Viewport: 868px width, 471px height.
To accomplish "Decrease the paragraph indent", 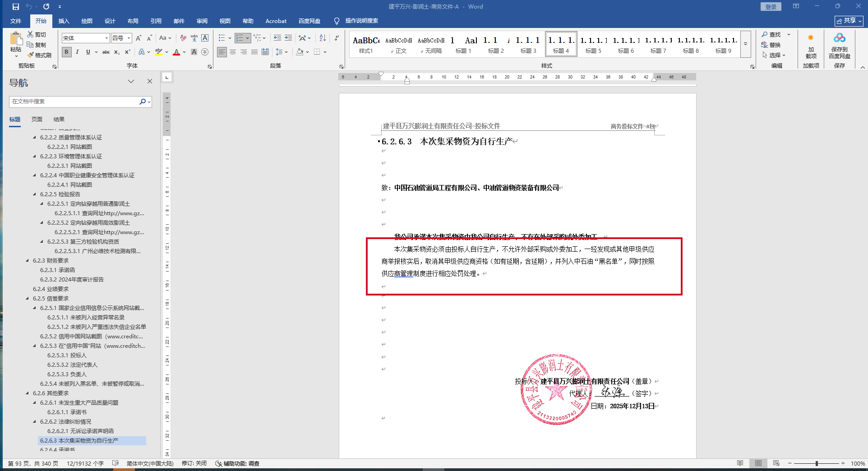I will click(277, 38).
